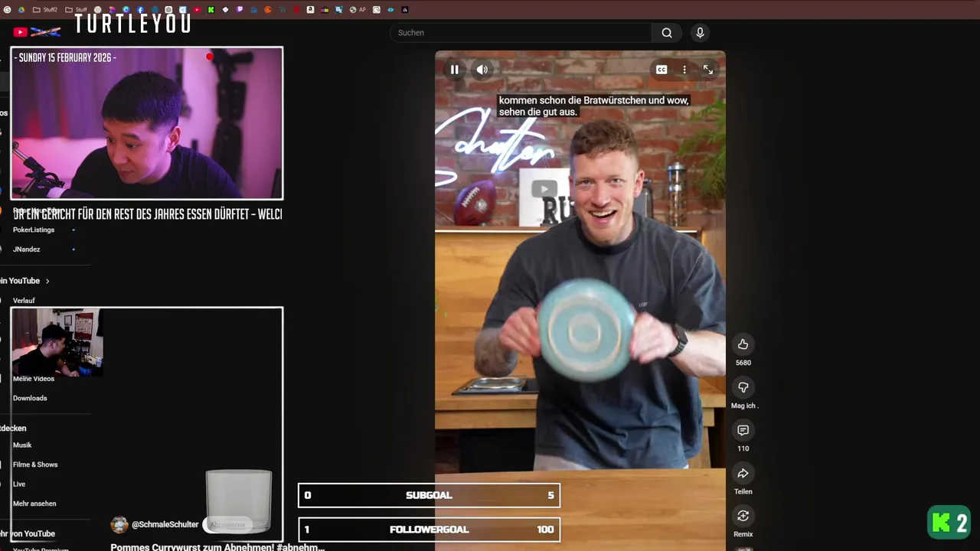Click the small secondary camera thumbnail

(57, 342)
